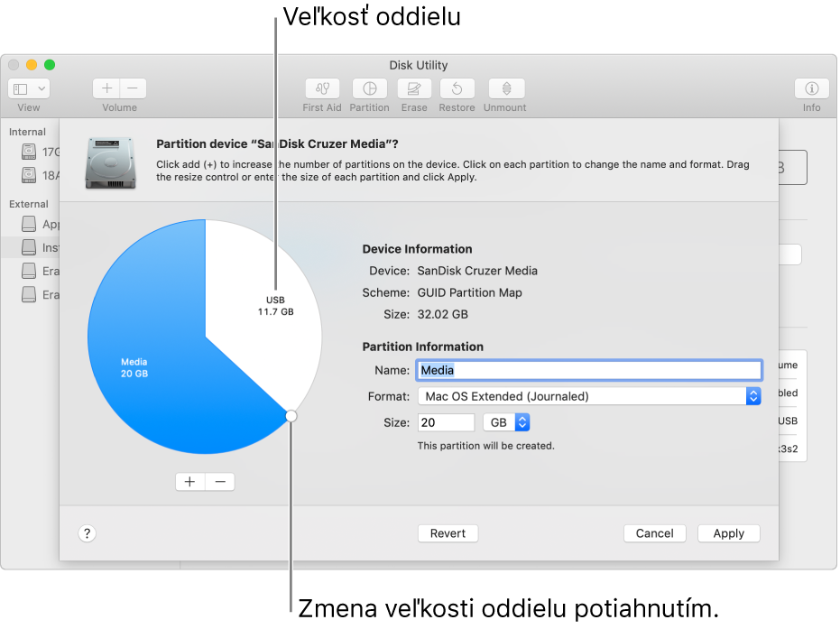The width and height of the screenshot is (840, 629).
Task: Click the Cancel button
Action: pos(655,533)
